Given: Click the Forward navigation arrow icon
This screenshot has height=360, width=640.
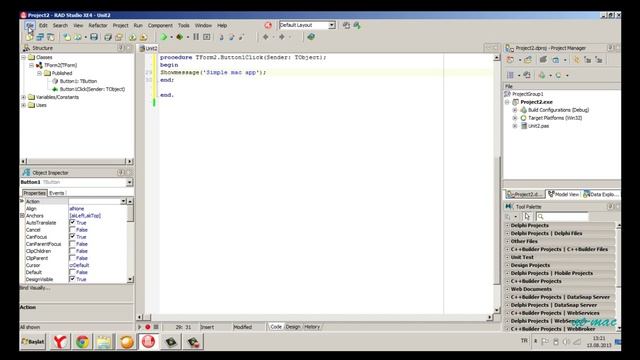Looking at the screenshot, I should coord(282,37).
